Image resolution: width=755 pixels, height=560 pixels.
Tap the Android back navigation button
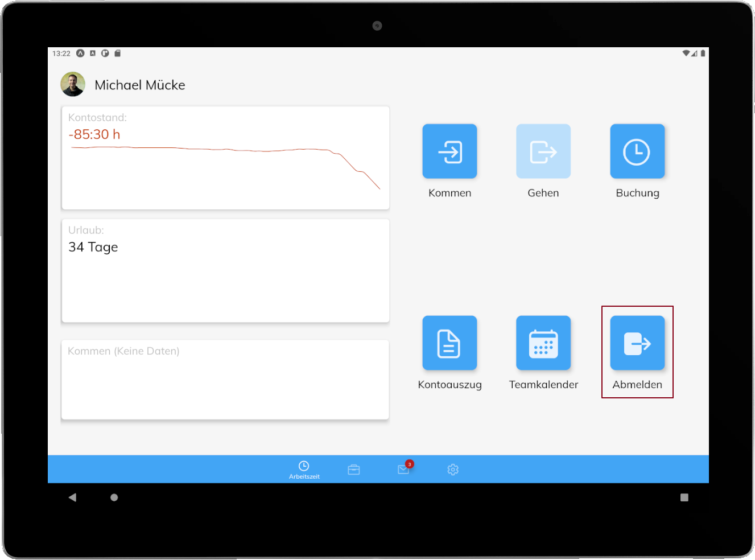(72, 497)
